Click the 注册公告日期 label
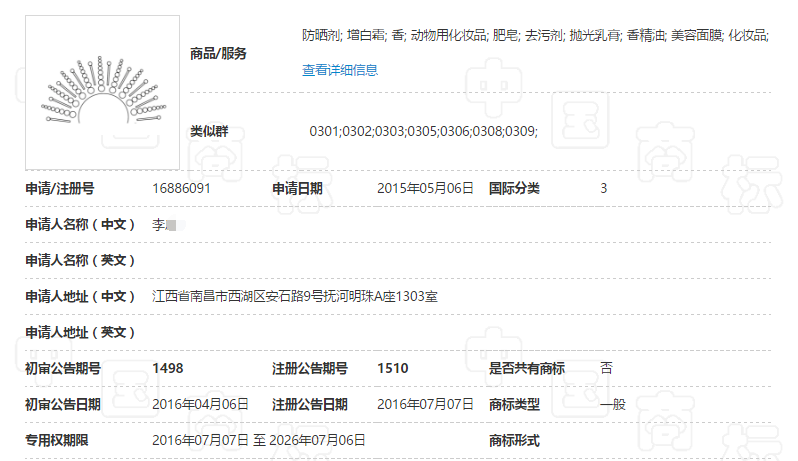798x461 pixels. [309, 405]
